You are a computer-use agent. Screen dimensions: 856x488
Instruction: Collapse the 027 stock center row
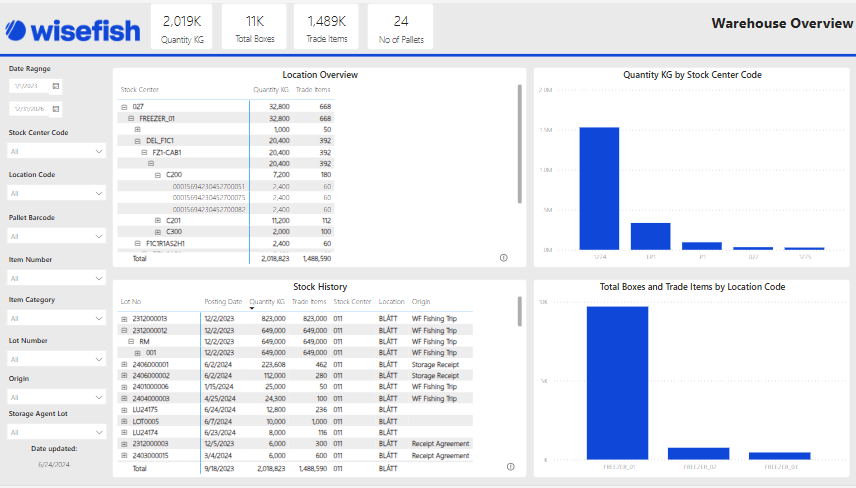click(124, 106)
